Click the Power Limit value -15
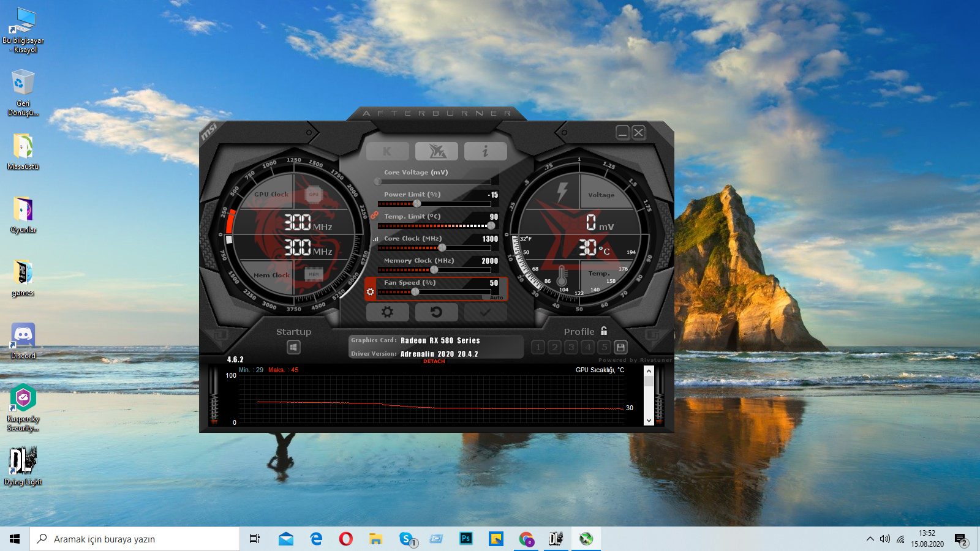Screen dimensions: 980x551 click(x=493, y=195)
